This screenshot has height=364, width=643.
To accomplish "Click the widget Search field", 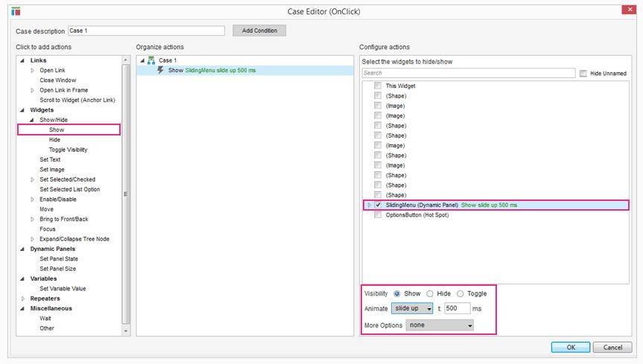I will coord(468,73).
